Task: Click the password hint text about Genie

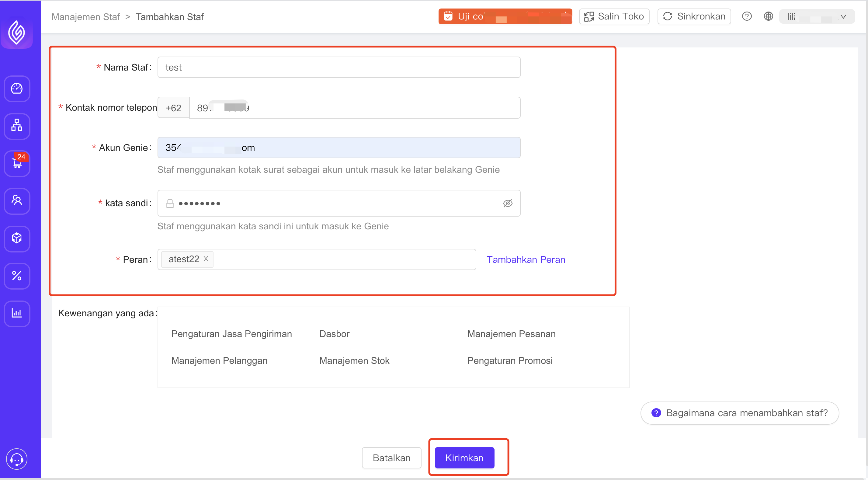Action: tap(273, 226)
